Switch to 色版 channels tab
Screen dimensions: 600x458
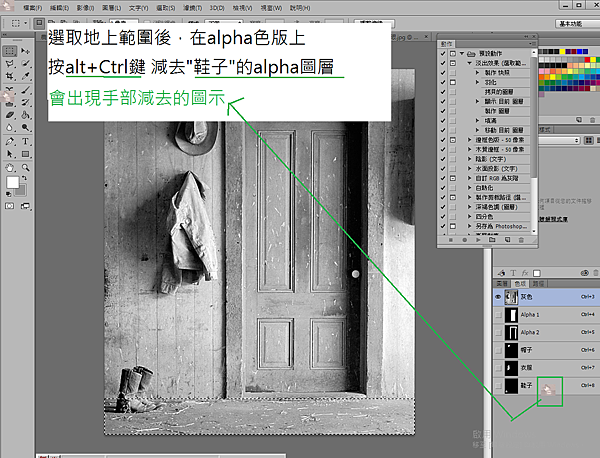point(520,284)
